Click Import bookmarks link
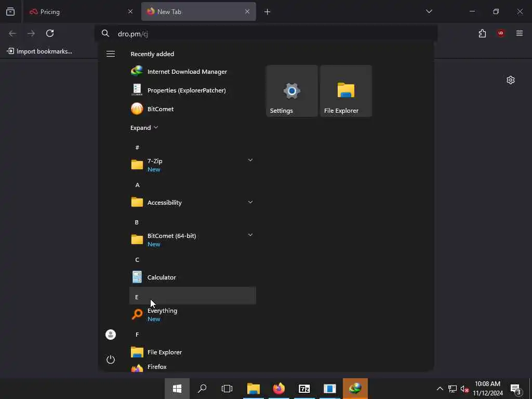 pyautogui.click(x=39, y=51)
